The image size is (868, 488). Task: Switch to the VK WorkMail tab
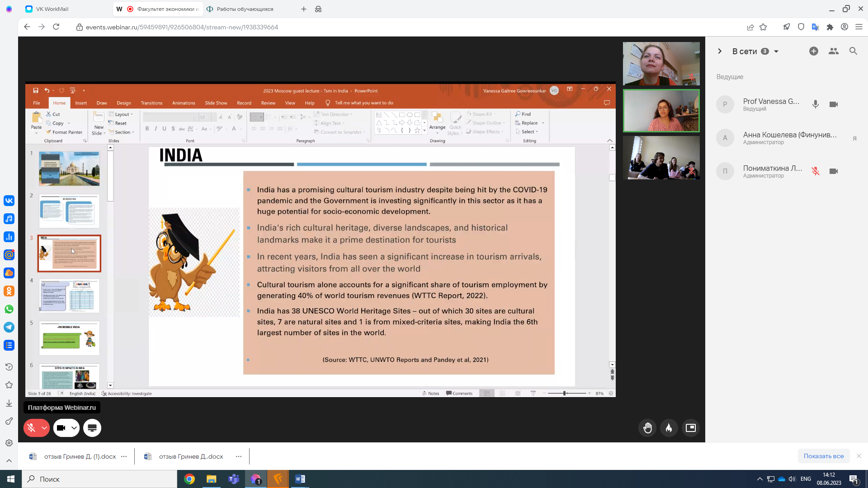tap(52, 9)
